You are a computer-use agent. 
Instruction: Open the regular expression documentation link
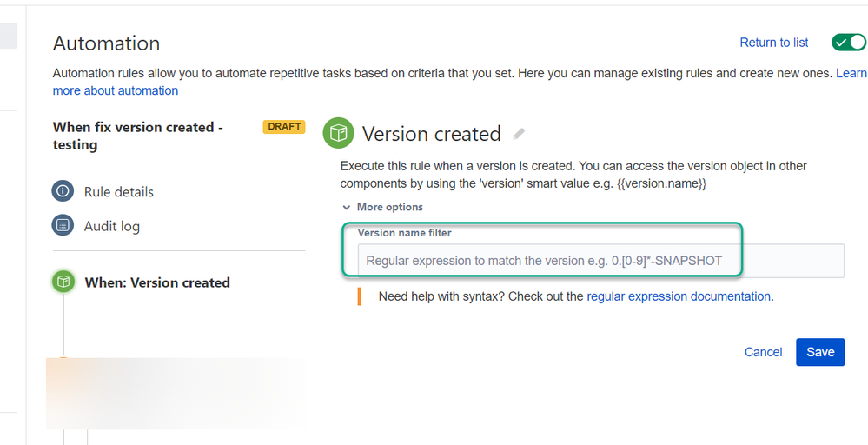(x=678, y=296)
